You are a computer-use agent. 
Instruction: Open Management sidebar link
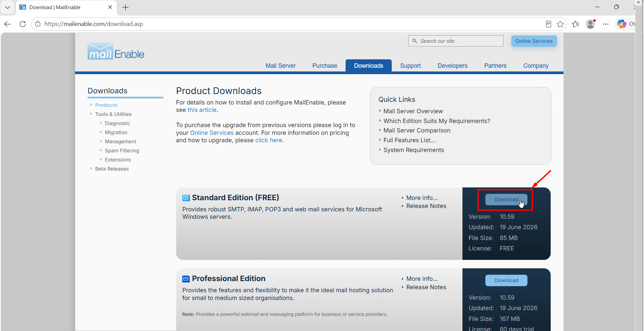(x=120, y=142)
